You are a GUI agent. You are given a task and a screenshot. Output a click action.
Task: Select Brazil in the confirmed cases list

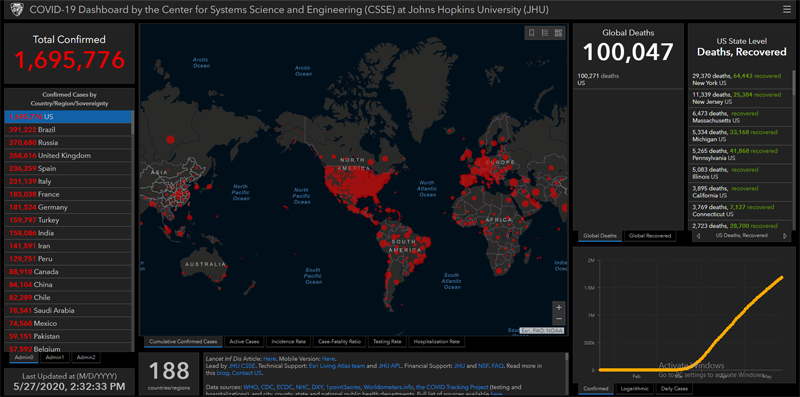tap(68, 130)
